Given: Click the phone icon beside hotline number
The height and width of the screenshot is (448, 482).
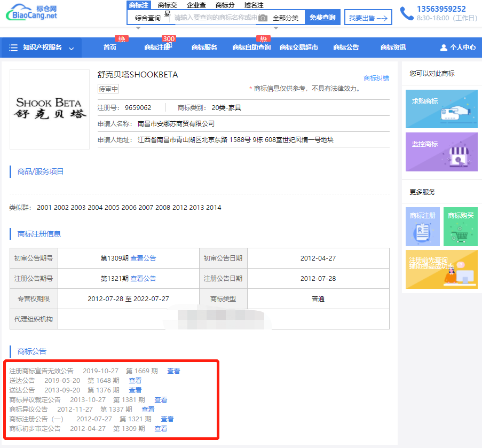Looking at the screenshot, I should [407, 13].
